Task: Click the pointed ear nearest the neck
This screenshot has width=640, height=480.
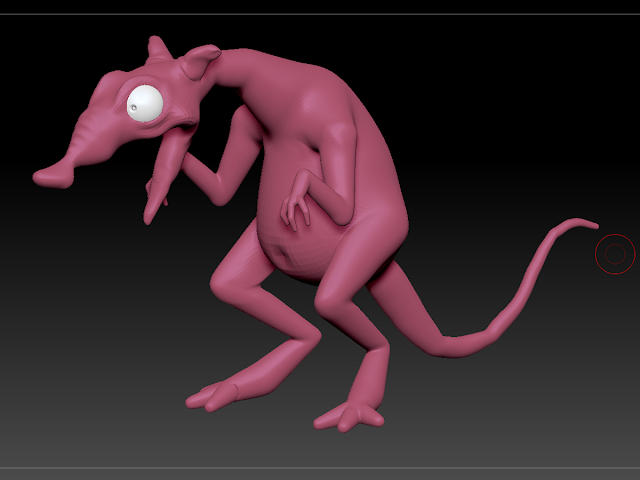Action: click(x=200, y=61)
